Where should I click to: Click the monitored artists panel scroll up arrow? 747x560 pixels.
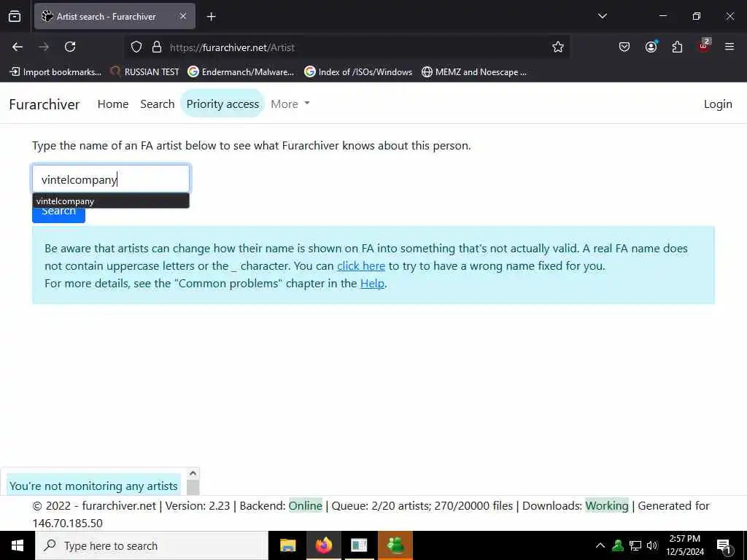(193, 472)
